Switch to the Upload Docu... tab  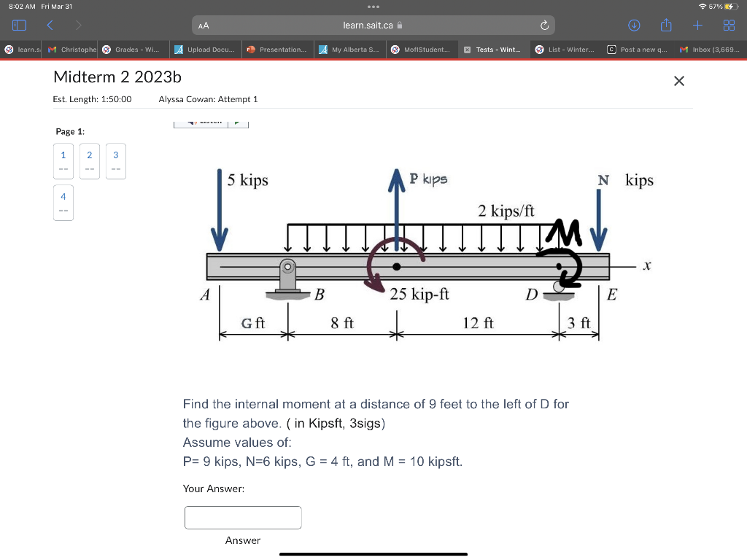click(x=206, y=50)
